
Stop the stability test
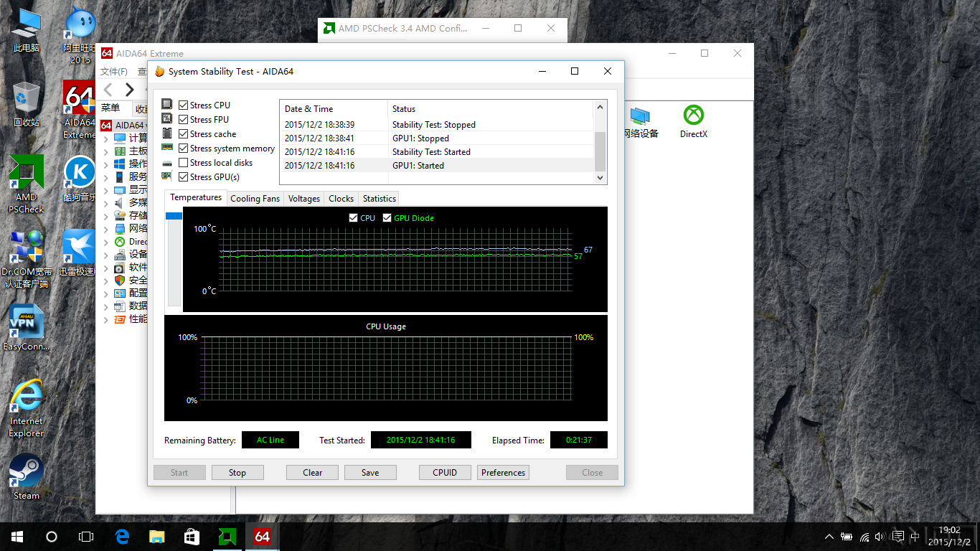(x=237, y=473)
